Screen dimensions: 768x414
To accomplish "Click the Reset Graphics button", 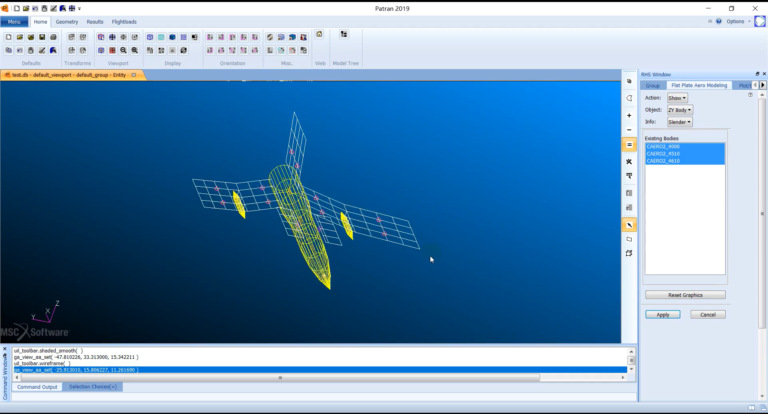I will (685, 295).
